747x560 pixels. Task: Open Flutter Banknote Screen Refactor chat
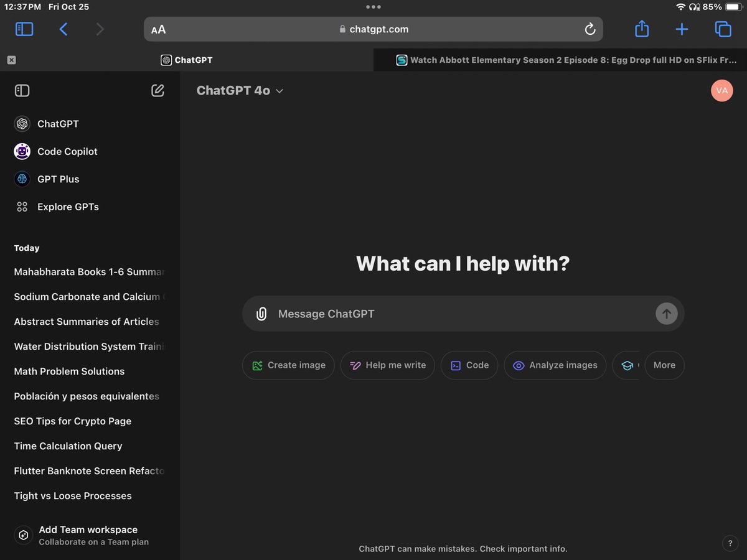pyautogui.click(x=90, y=471)
